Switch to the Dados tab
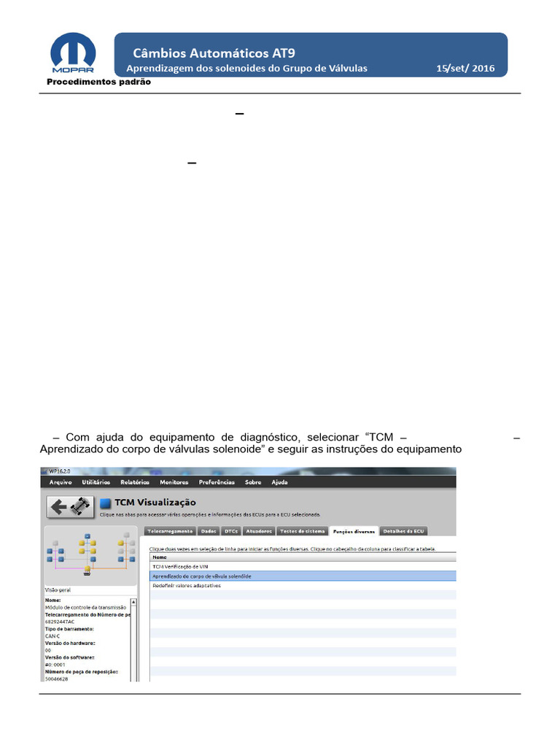The width and height of the screenshot is (560, 747). [x=209, y=531]
